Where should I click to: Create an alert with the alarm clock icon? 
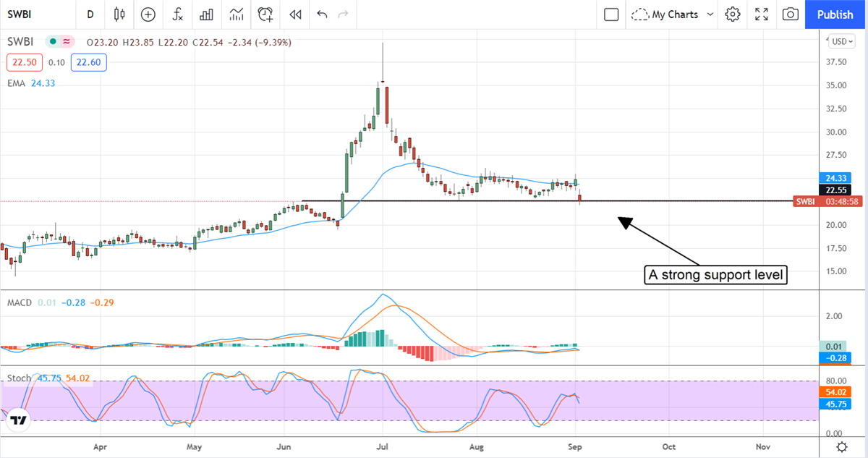[265, 14]
